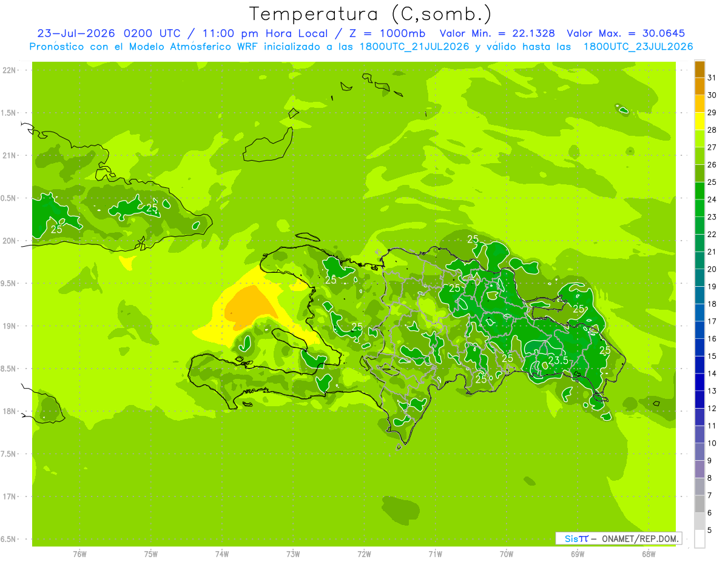Click the "68W" longitude axis label
This screenshot has width=728, height=562.
click(x=649, y=555)
